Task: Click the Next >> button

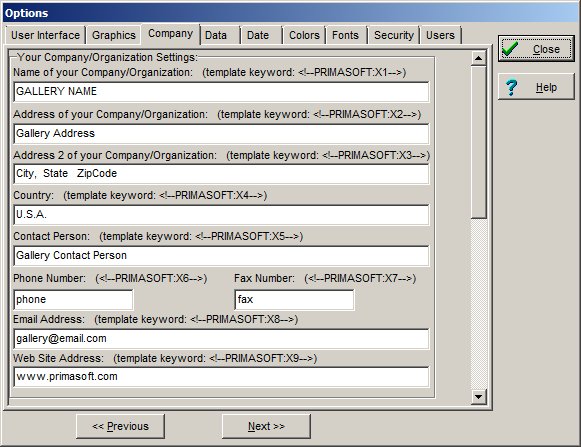Action: (x=266, y=426)
